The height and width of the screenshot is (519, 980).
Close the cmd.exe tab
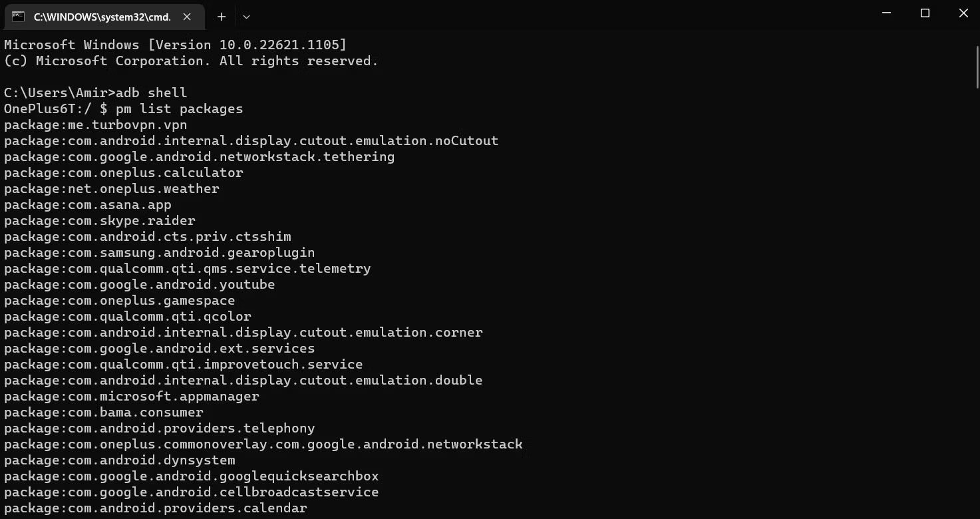click(x=187, y=17)
